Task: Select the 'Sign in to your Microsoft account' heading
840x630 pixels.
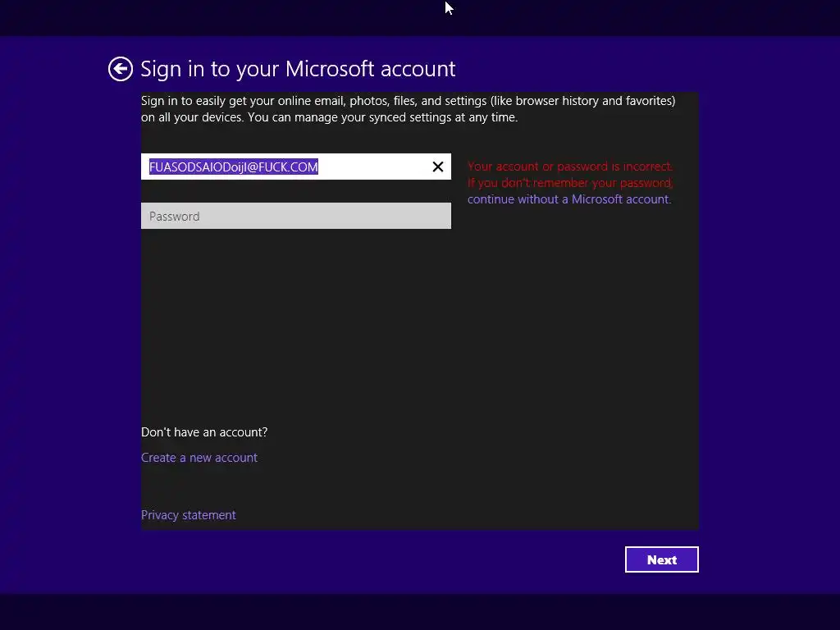Action: 298,69
